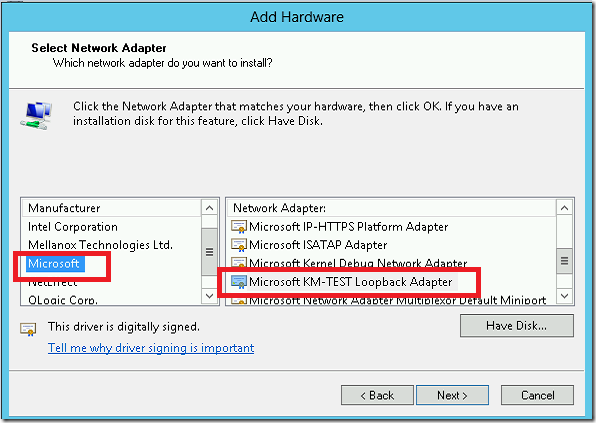
Task: Click the digitally signed driver certificate icon
Action: tap(28, 329)
